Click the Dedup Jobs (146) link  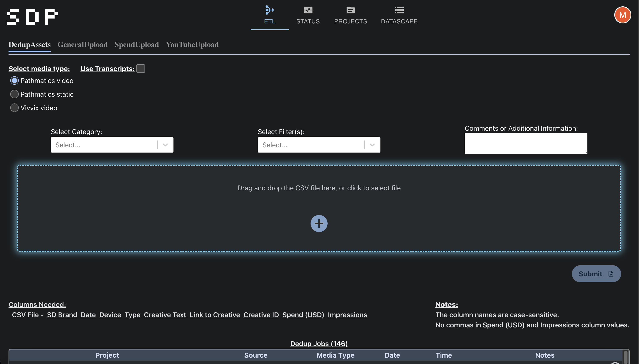(319, 344)
